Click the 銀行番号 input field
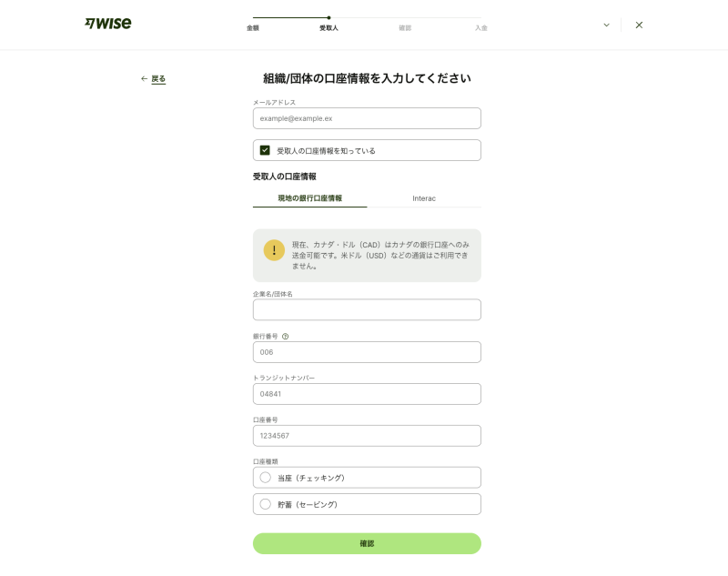The image size is (728, 576). pos(367,352)
